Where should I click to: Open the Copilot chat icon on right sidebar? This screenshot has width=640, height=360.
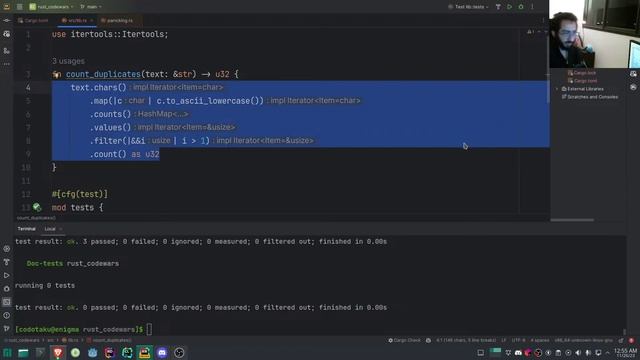click(633, 74)
